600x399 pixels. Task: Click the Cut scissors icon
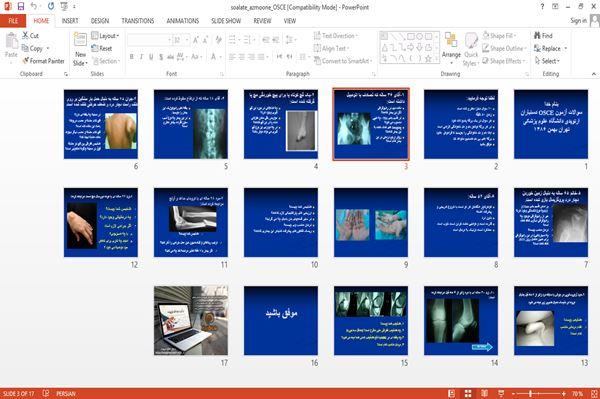pyautogui.click(x=25, y=35)
